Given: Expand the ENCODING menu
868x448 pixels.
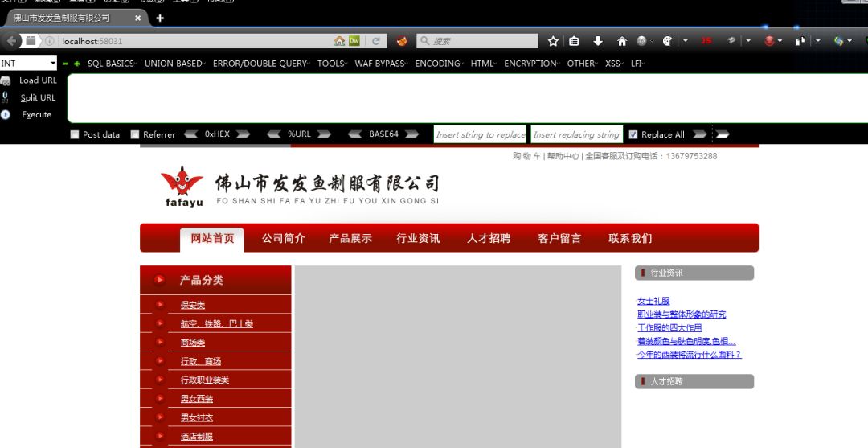Looking at the screenshot, I should pyautogui.click(x=440, y=64).
